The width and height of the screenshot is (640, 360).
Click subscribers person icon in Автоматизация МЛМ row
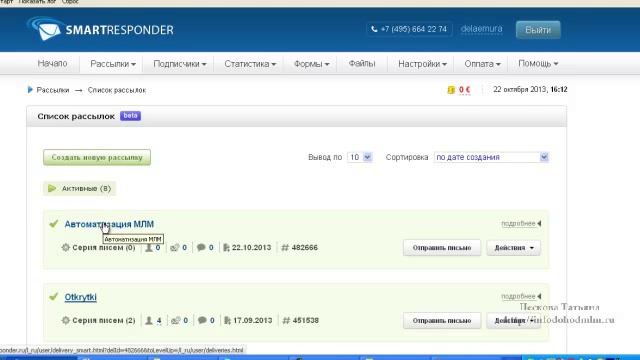tap(149, 247)
